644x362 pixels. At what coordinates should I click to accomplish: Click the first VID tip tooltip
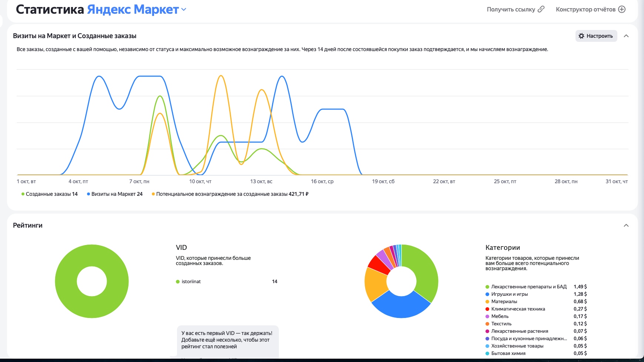[x=228, y=342]
